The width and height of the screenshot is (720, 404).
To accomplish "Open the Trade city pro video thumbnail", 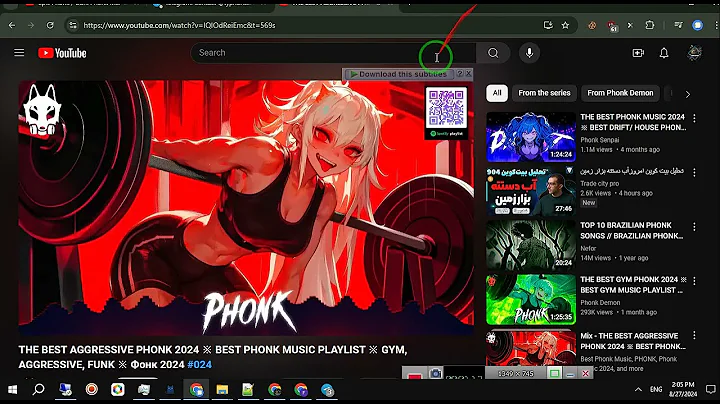I will 531,191.
